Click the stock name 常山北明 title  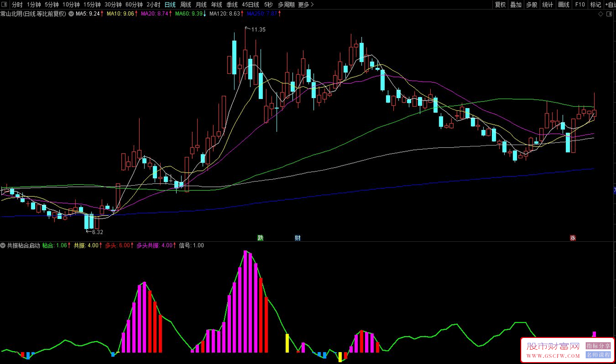click(34, 14)
